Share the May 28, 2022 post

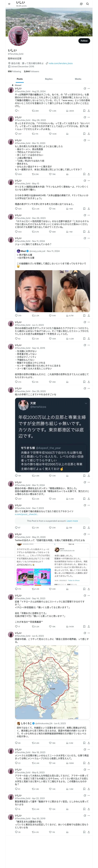pos(89,134)
